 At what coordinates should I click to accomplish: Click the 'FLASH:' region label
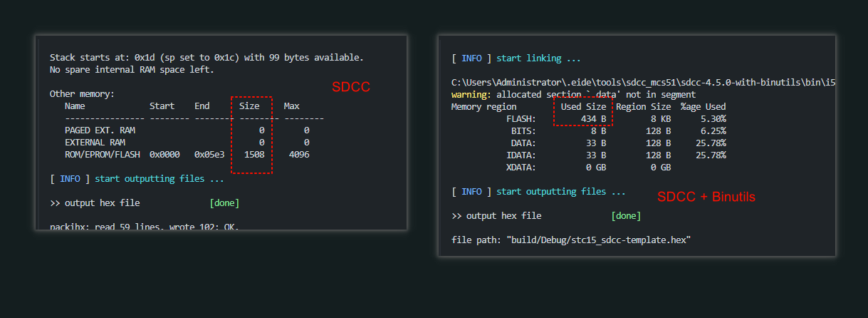(521, 119)
